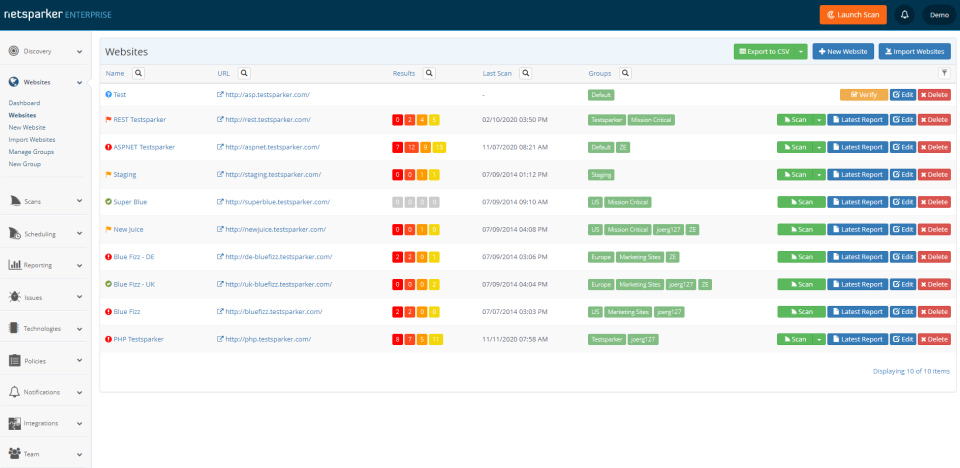The height and width of the screenshot is (468, 960).
Task: Click green check status icon beside Super Blue
Action: pos(108,202)
